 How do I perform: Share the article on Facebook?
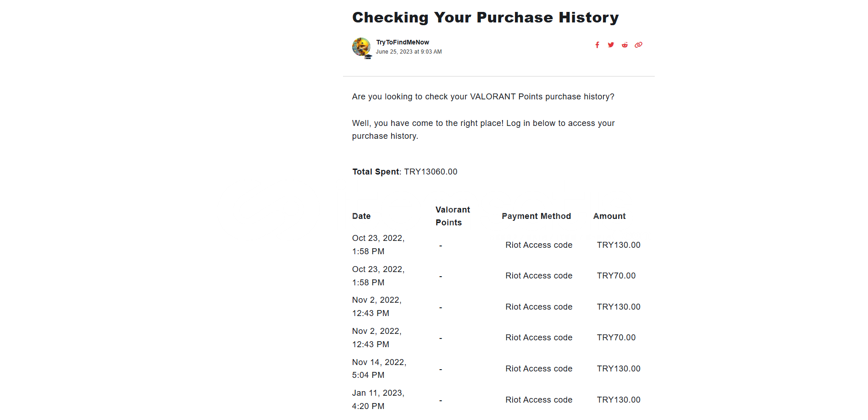(x=597, y=45)
